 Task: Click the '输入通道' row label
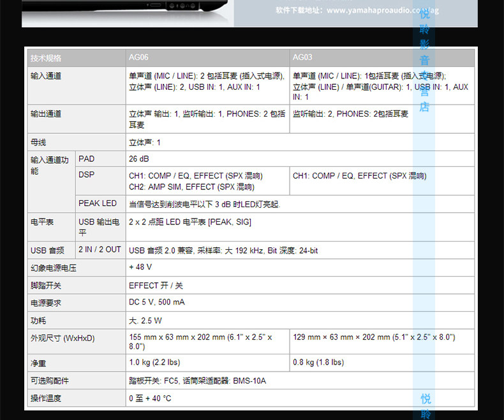[46, 76]
